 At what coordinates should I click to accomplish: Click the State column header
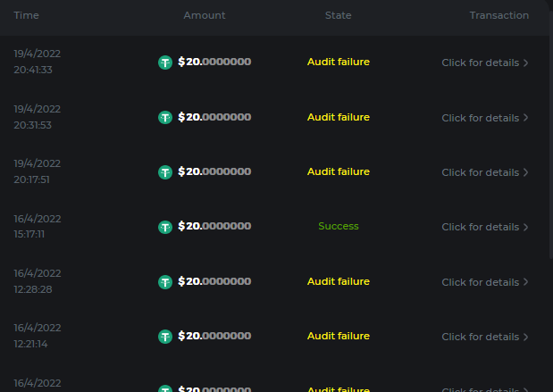point(338,15)
